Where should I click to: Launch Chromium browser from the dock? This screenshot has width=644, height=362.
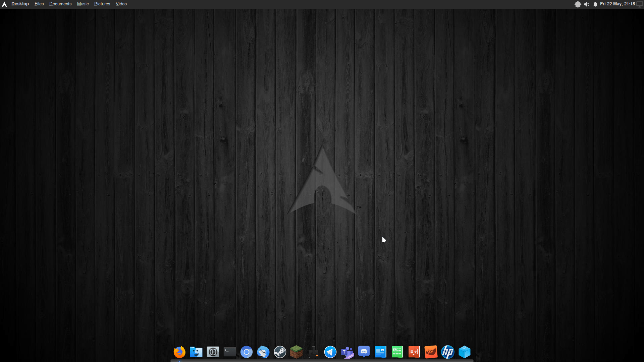[247, 352]
